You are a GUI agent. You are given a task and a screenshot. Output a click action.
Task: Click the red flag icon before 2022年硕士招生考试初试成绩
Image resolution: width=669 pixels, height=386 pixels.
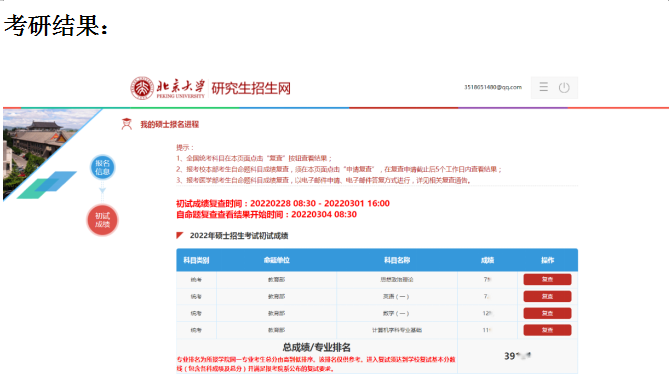(x=180, y=235)
